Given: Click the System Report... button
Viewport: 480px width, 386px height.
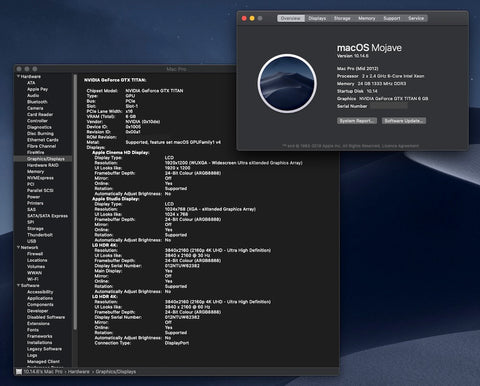Looking at the screenshot, I should tap(357, 121).
